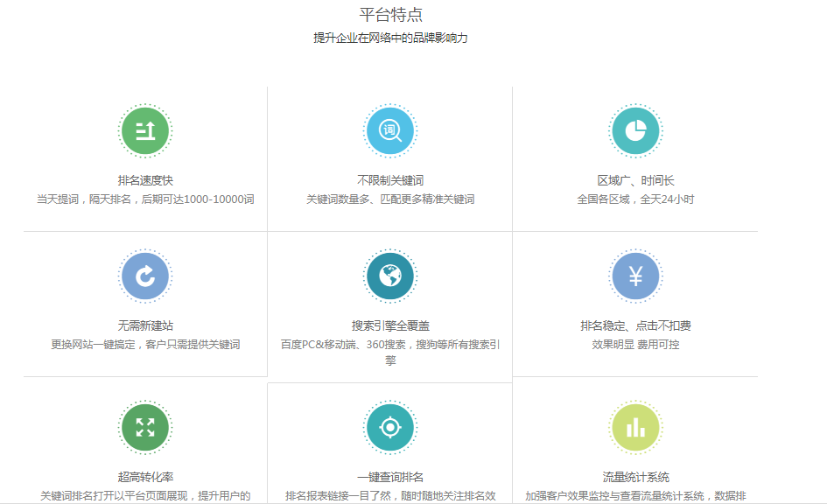Click the green expand arrows icon
Viewport: 827px width, 504px height.
click(x=145, y=427)
